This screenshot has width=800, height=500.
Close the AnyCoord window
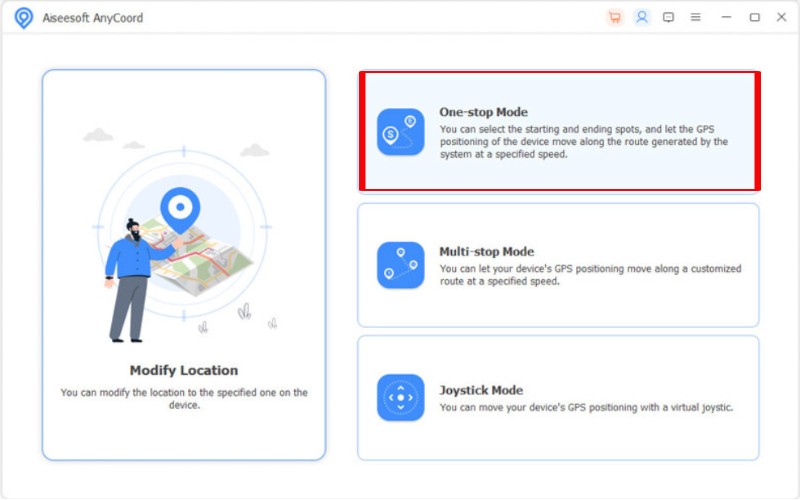click(781, 17)
